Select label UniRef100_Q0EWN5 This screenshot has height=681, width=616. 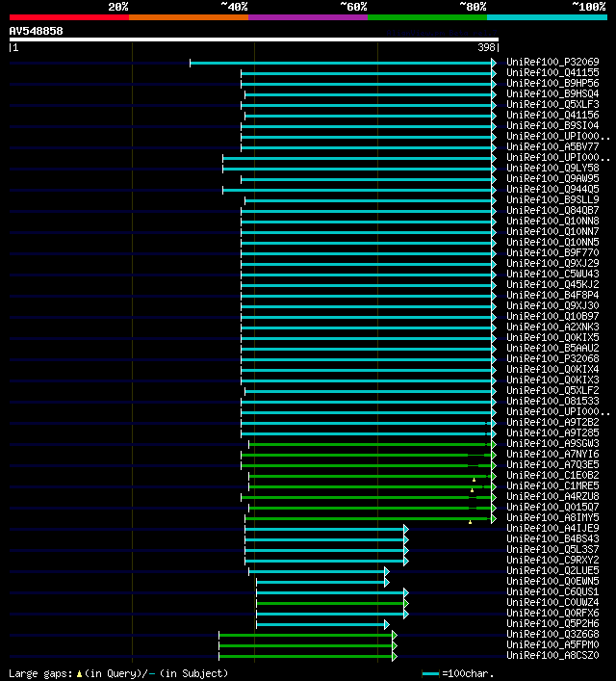pyautogui.click(x=552, y=581)
